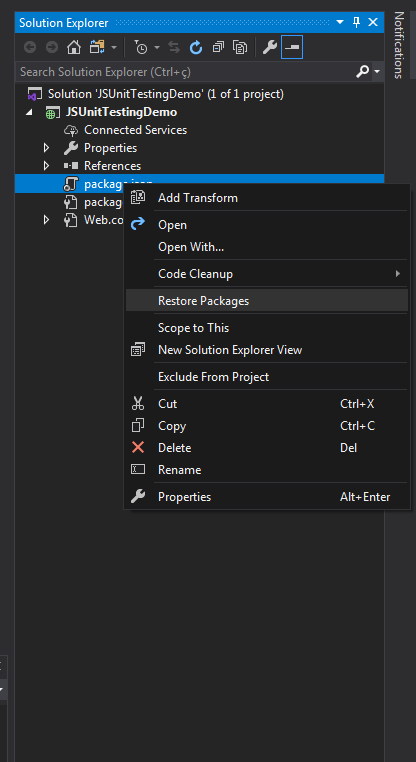Image resolution: width=416 pixels, height=762 pixels.
Task: Click the Search Solution Explorer input field
Action: pyautogui.click(x=186, y=72)
